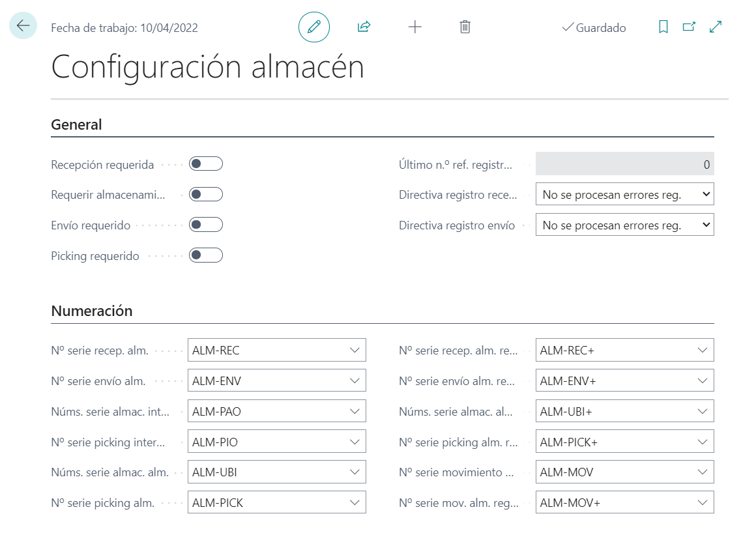Turn on Envío requerido
756x546 pixels.
click(207, 224)
